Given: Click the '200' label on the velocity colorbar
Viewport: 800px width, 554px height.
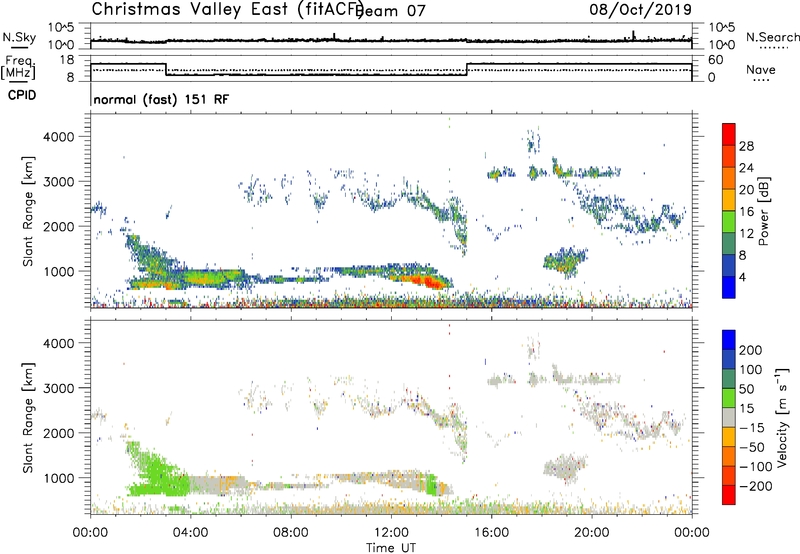Looking at the screenshot, I should 751,350.
